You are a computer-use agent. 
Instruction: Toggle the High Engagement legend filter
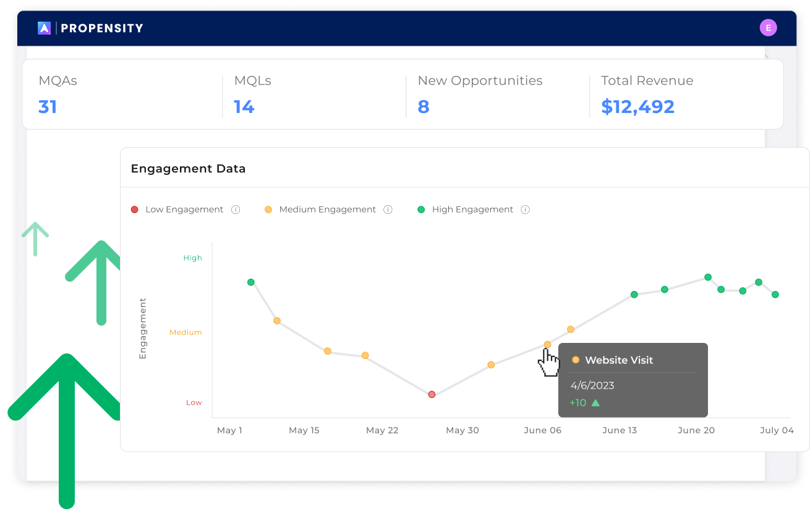(473, 209)
